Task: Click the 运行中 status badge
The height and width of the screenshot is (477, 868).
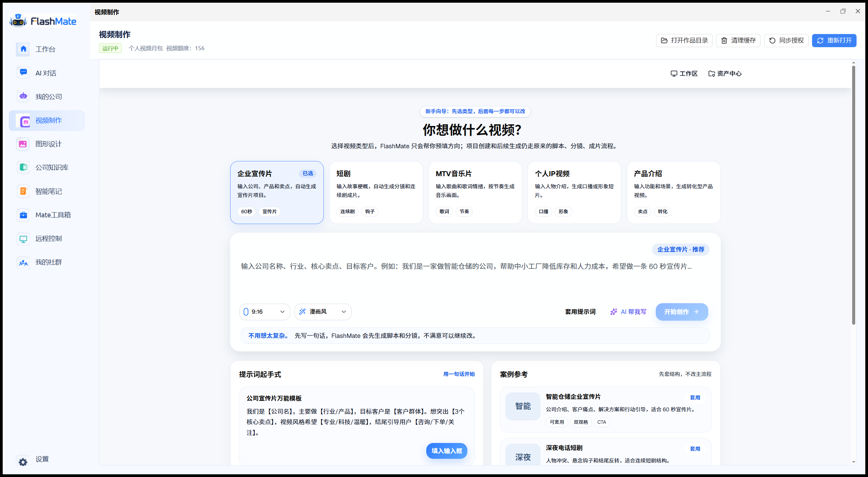Action: pos(110,48)
